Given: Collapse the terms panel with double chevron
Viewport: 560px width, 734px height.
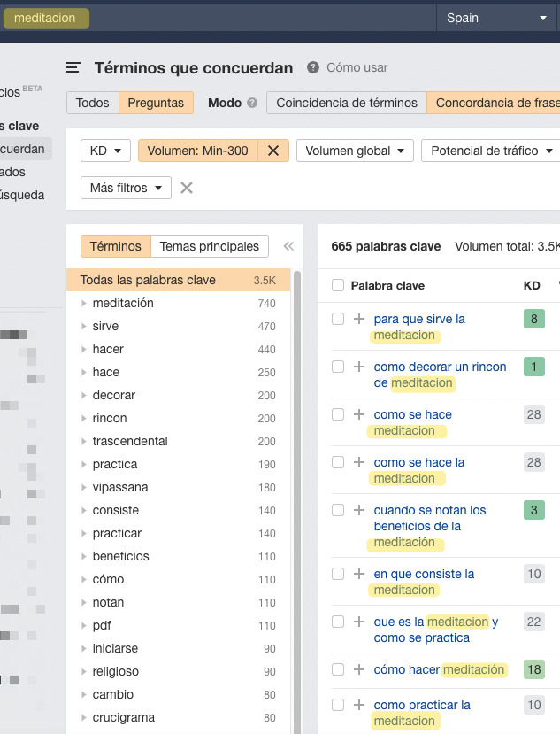Looking at the screenshot, I should 288,247.
